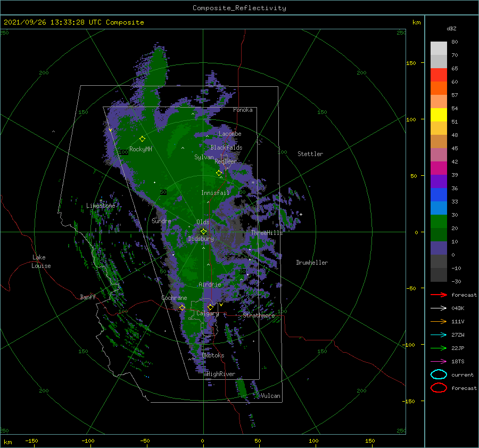Screen dimensions: 479x448
Task: Select the 65 dBZ red color swatch
Action: click(439, 75)
